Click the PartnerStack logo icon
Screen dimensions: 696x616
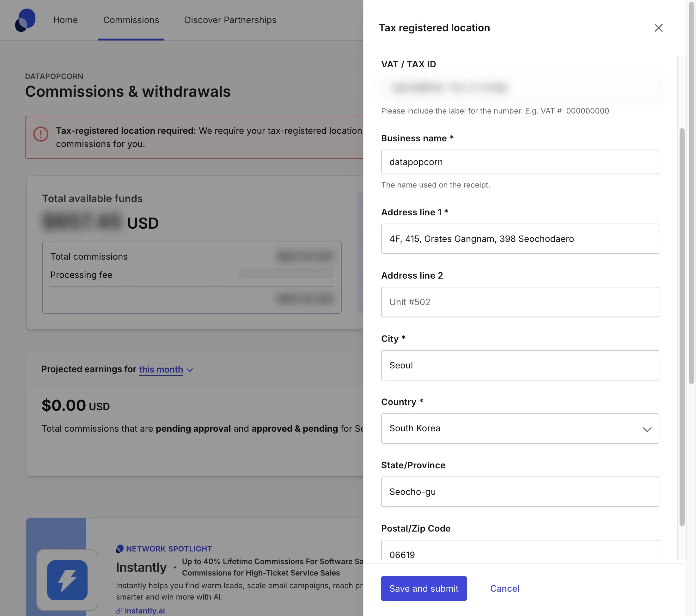pos(25,20)
